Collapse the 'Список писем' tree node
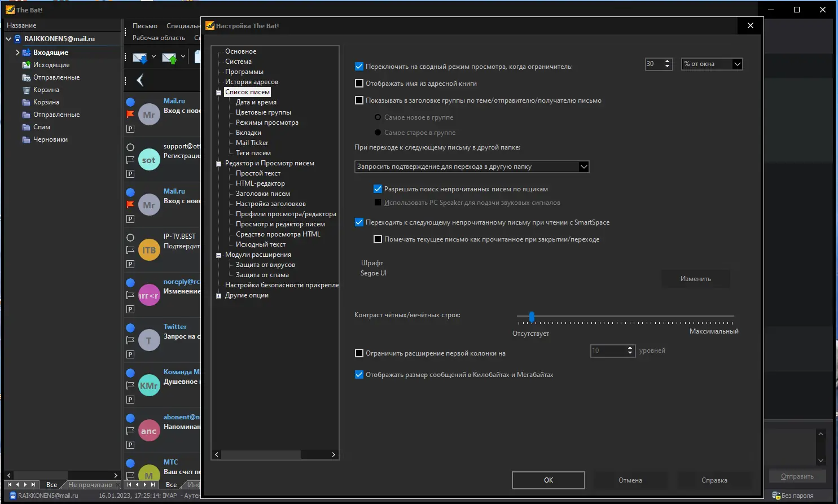The image size is (838, 504). [218, 93]
